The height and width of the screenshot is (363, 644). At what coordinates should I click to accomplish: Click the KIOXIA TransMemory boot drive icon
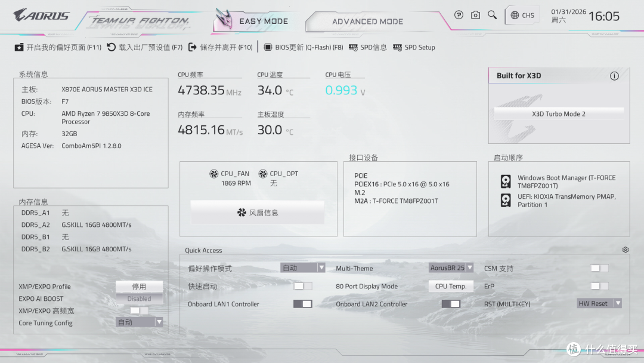506,200
